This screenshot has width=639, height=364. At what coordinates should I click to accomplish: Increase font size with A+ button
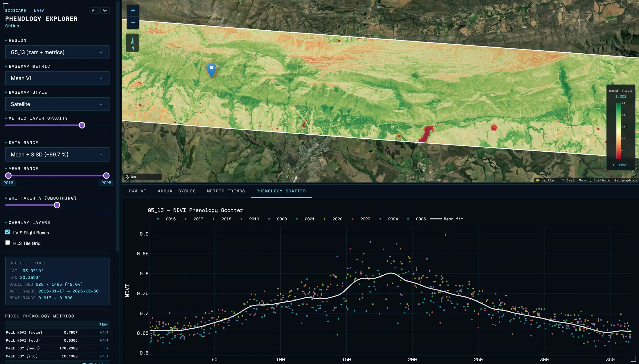click(x=105, y=11)
